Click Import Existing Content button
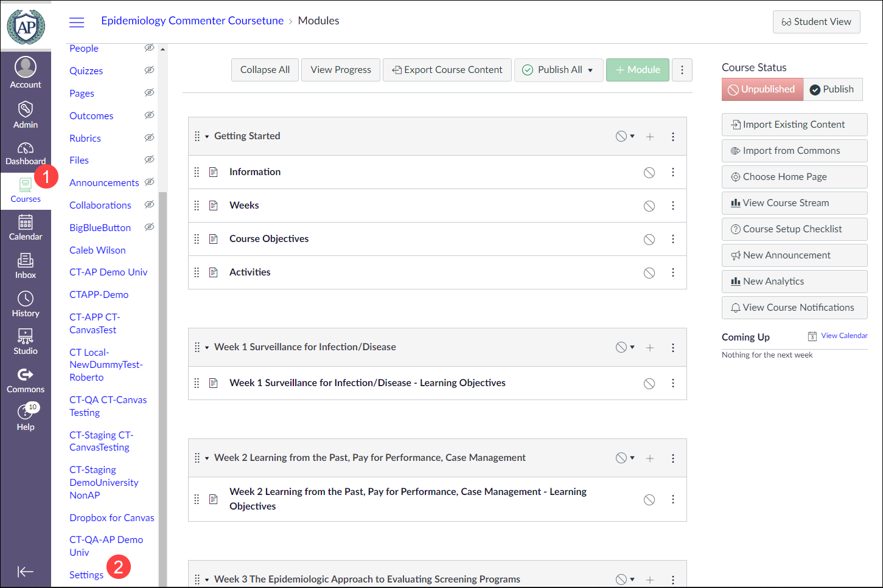Image resolution: width=883 pixels, height=588 pixels. 795,125
